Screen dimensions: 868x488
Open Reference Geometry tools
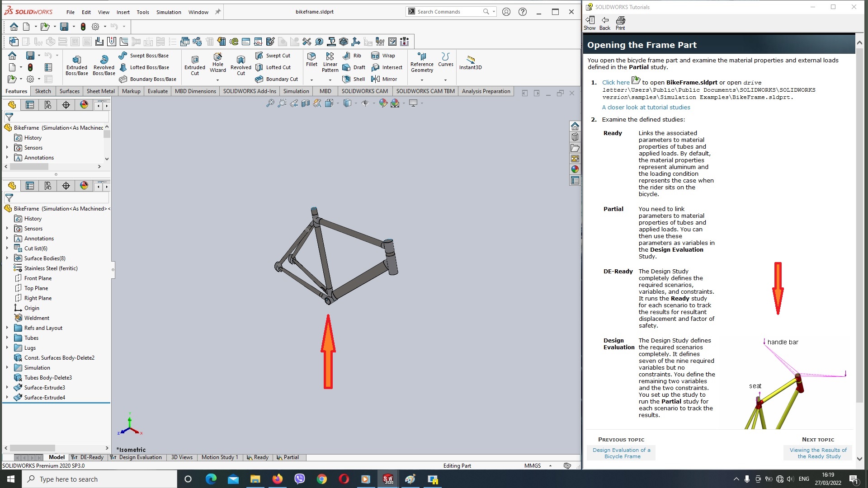click(422, 62)
